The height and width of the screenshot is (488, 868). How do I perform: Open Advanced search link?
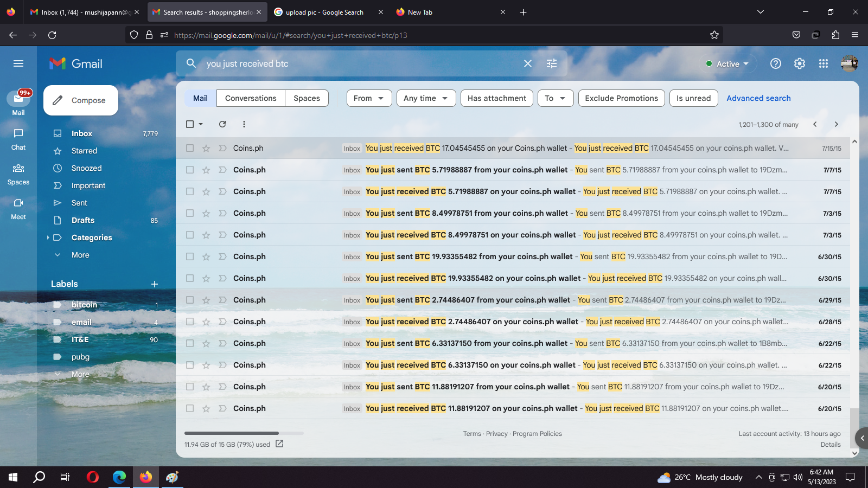[758, 98]
